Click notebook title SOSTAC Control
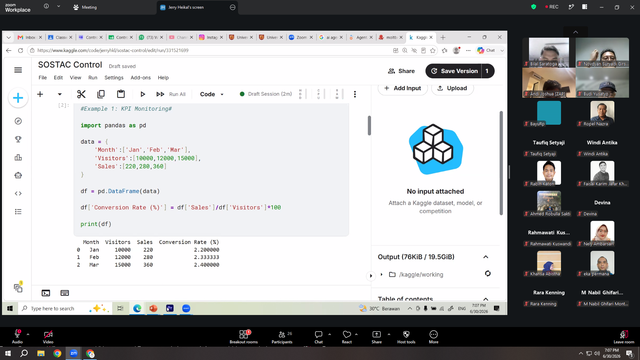This screenshot has width=640, height=360. tap(70, 65)
